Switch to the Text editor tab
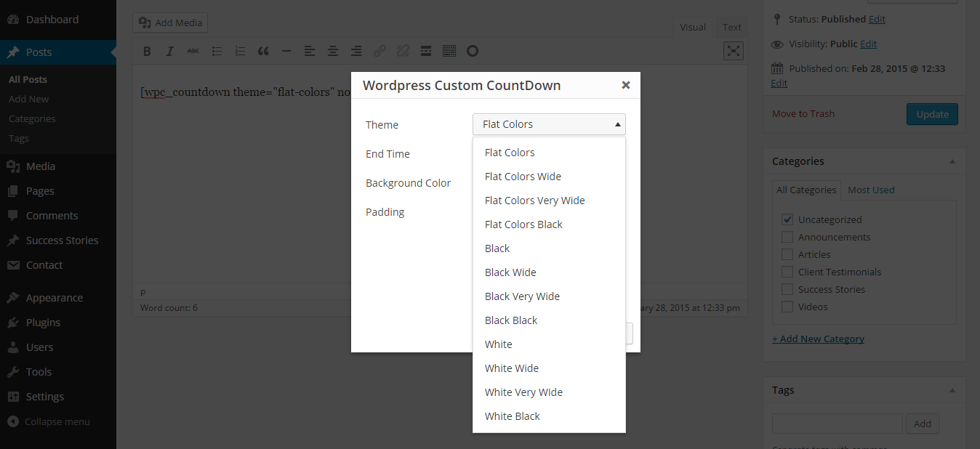Screen dimensions: 980x449 pos(732,27)
